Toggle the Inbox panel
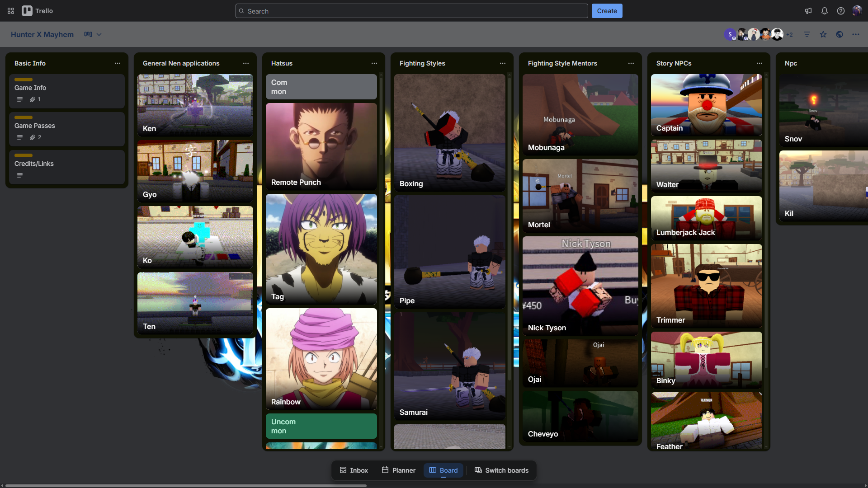Viewport: 868px width, 488px height. click(x=354, y=470)
